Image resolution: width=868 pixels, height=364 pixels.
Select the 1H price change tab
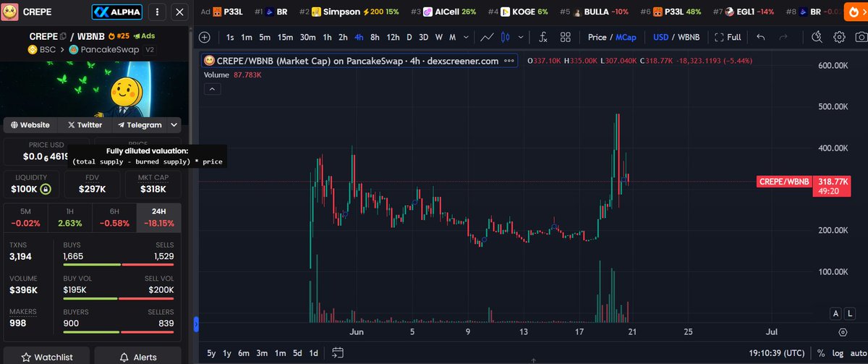point(70,218)
